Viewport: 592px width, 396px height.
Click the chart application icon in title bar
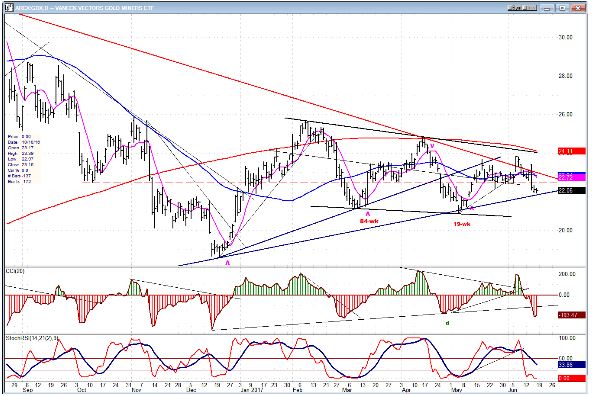pyautogui.click(x=9, y=7)
